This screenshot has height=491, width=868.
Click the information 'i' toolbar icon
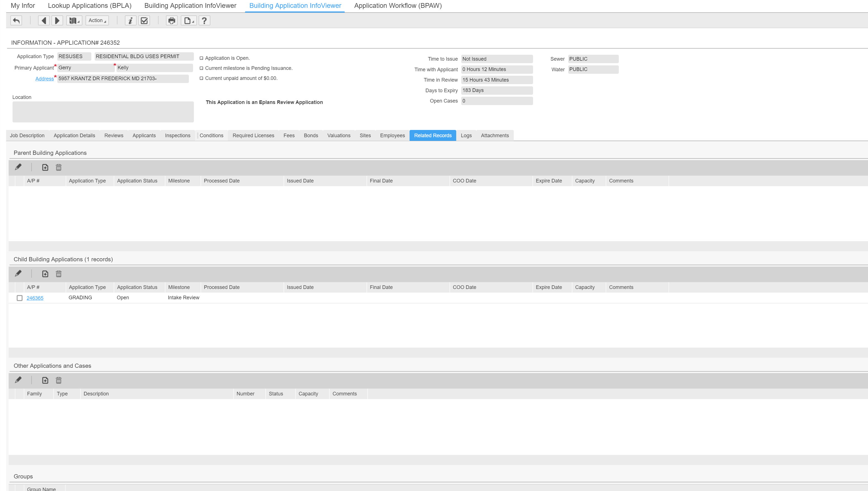[x=130, y=21]
